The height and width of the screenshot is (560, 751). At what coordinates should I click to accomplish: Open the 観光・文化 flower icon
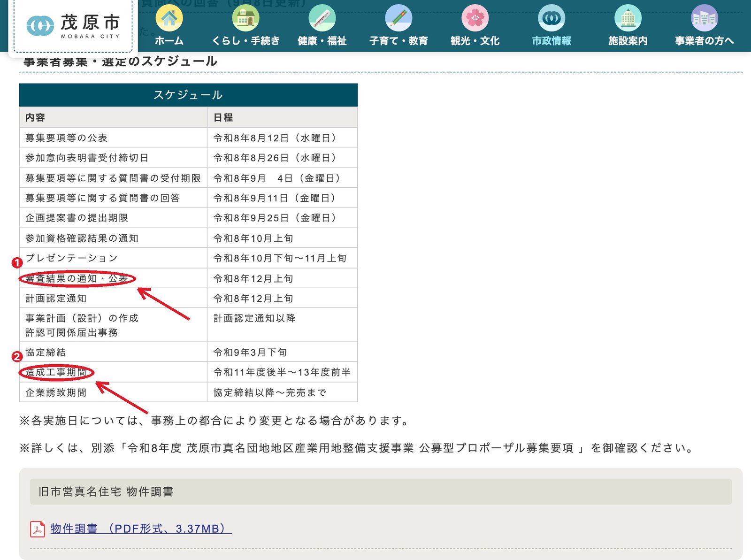click(x=475, y=18)
